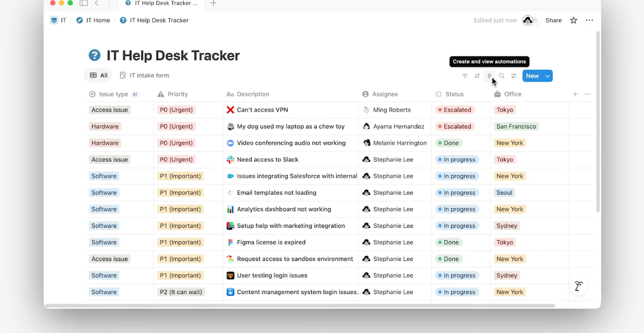Open the page options ellipsis menu
Viewport: 644px width, 333px height.
point(589,20)
